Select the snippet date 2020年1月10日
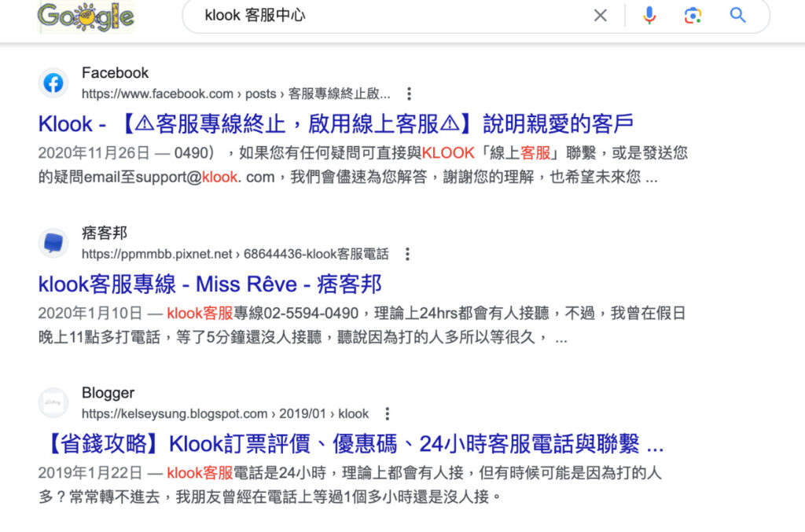This screenshot has height=532, width=805. 90,313
